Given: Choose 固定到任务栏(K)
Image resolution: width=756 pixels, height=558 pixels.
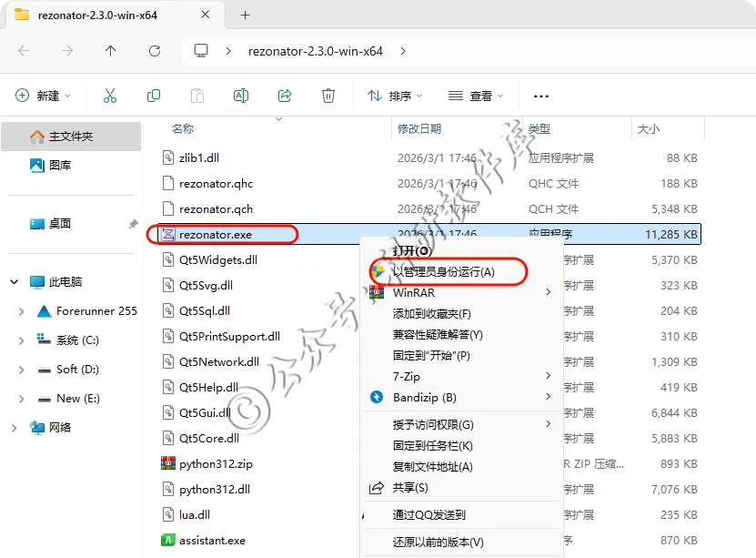Looking at the screenshot, I should click(432, 446).
